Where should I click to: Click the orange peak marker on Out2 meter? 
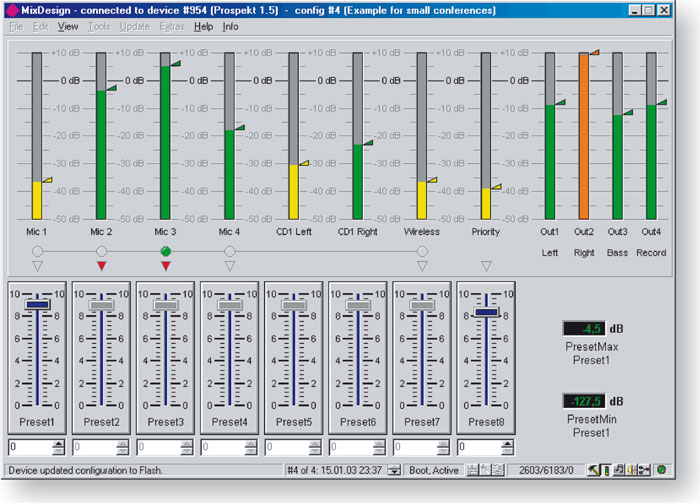(594, 51)
